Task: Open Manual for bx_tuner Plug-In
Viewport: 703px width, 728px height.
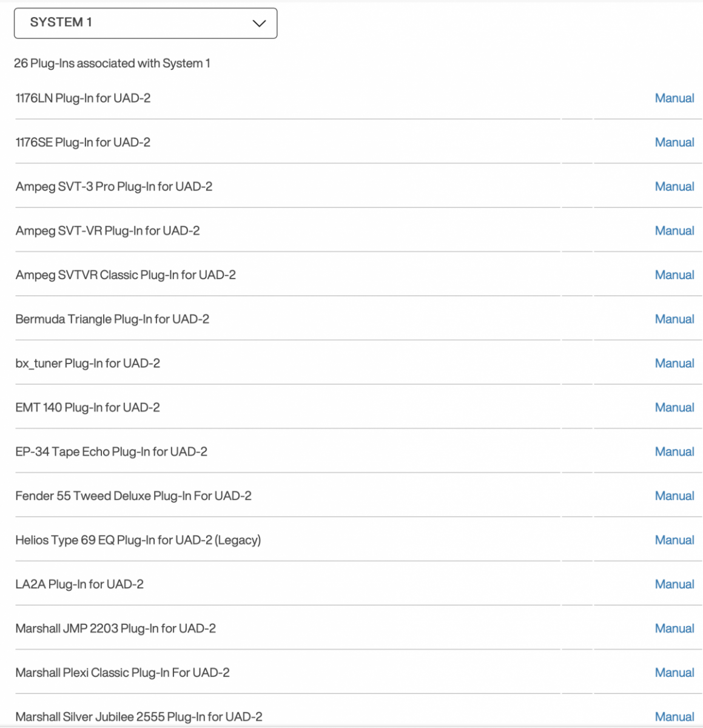Action: click(x=674, y=363)
